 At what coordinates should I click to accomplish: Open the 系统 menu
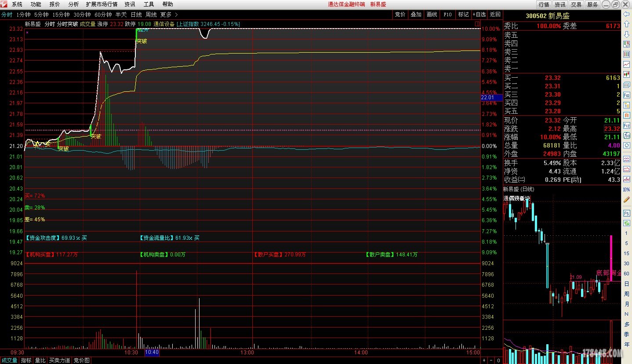(x=17, y=4)
